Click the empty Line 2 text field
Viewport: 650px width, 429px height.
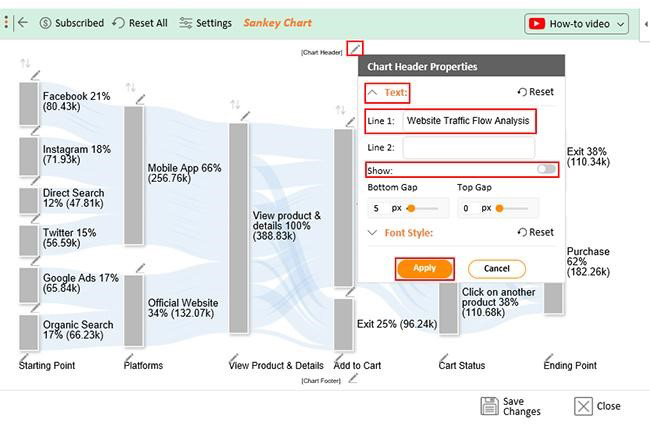click(x=468, y=147)
